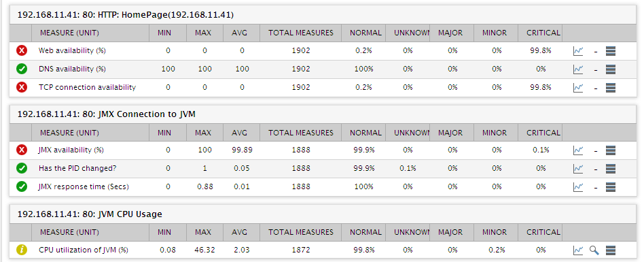This screenshot has height=262, width=644.
Task: Click yellow info status icon for CPU utilization
Action: pos(22,250)
